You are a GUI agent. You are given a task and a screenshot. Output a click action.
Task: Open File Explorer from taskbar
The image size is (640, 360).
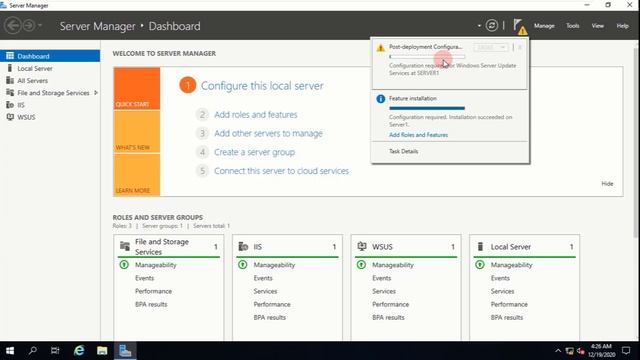click(102, 351)
